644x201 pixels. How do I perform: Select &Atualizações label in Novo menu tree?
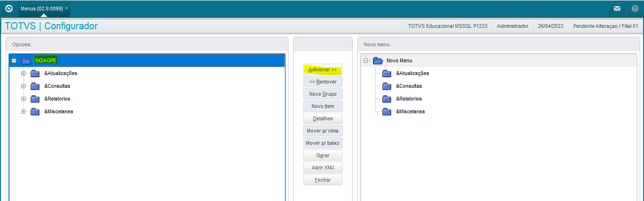point(413,73)
